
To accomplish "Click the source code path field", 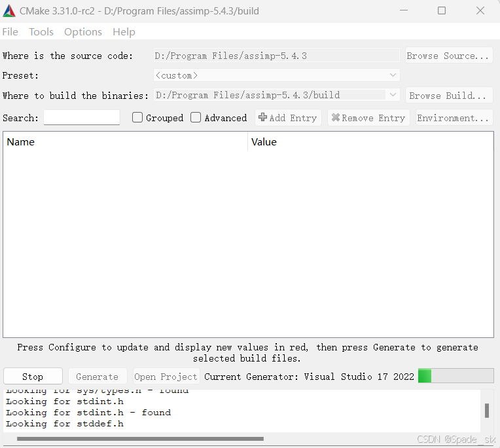I will [276, 56].
